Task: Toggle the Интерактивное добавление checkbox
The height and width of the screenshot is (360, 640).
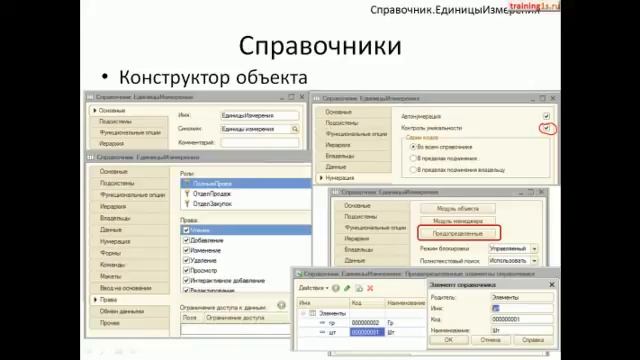Action: [186, 280]
